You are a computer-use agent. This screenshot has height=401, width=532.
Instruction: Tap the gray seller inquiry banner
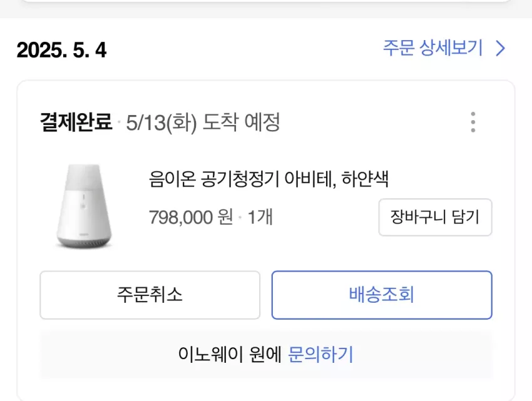pyautogui.click(x=265, y=355)
